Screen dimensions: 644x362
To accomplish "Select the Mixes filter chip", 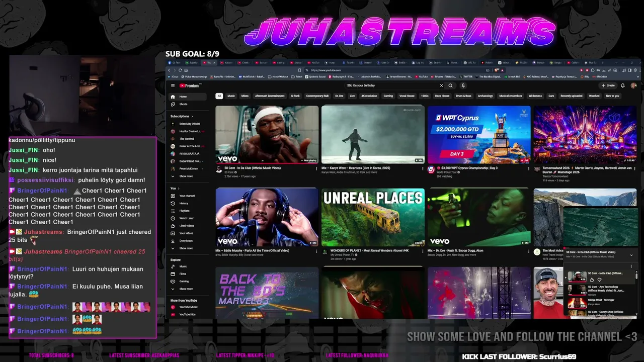I will pos(245,96).
